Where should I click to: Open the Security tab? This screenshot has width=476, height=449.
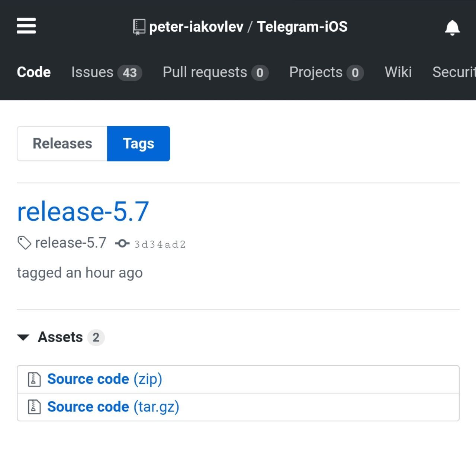(x=454, y=72)
